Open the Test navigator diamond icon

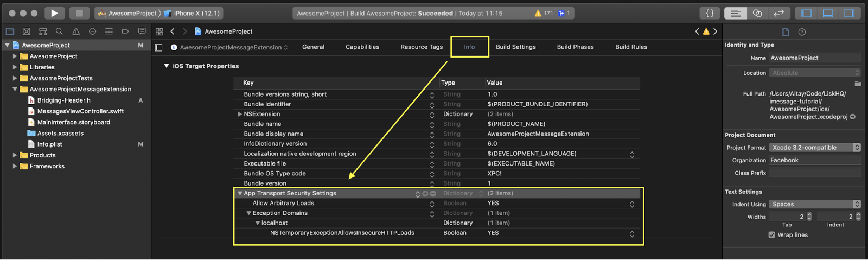click(92, 31)
